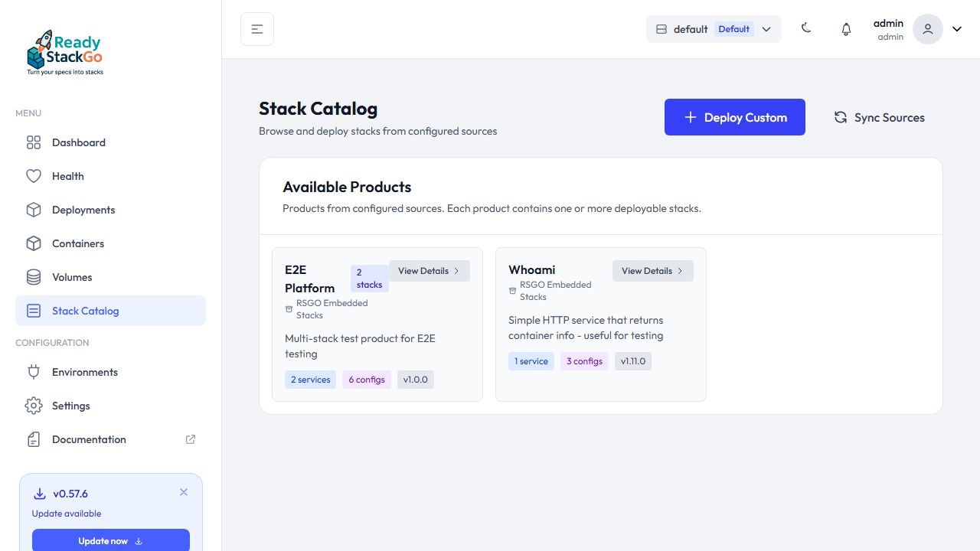The height and width of the screenshot is (551, 980).
Task: Open the Environments icon under Configuration
Action: pos(34,372)
